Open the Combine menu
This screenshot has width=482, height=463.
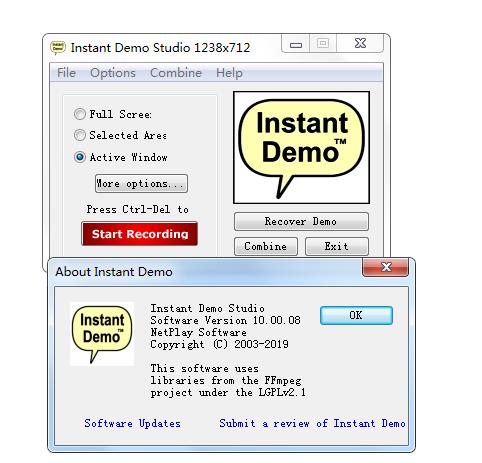coord(176,73)
